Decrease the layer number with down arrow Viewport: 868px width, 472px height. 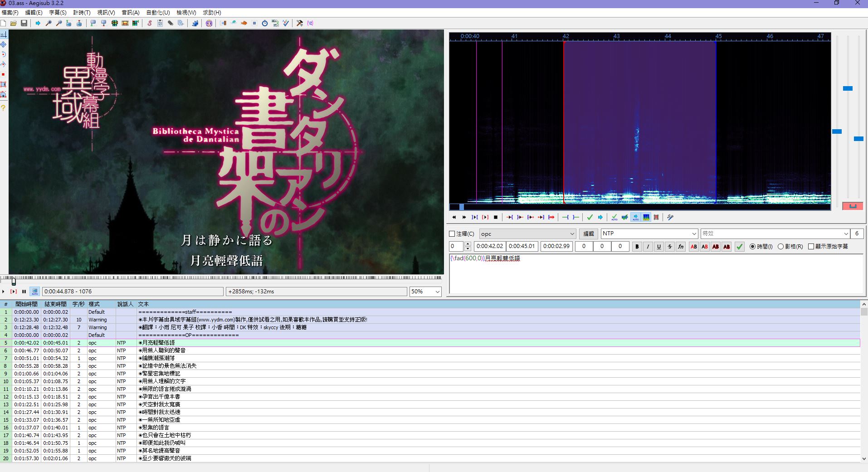[x=468, y=249]
